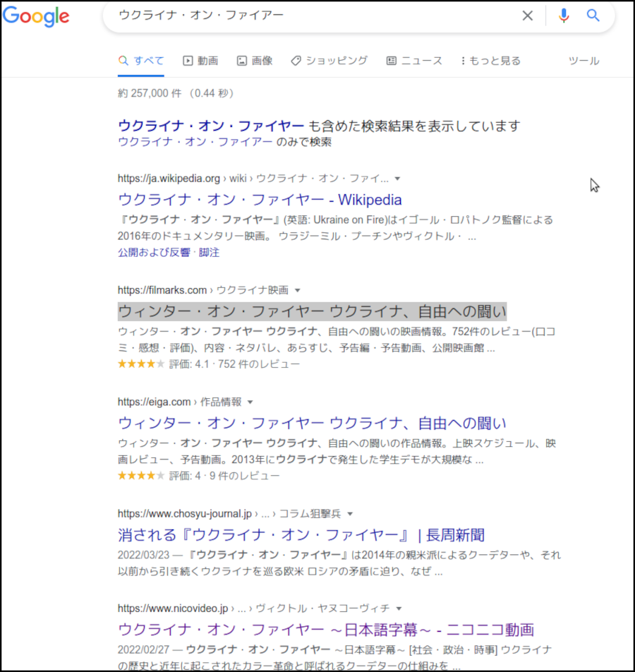
Task: Expand dropdown arrow beside filmarks.com URL
Action: coord(297,290)
